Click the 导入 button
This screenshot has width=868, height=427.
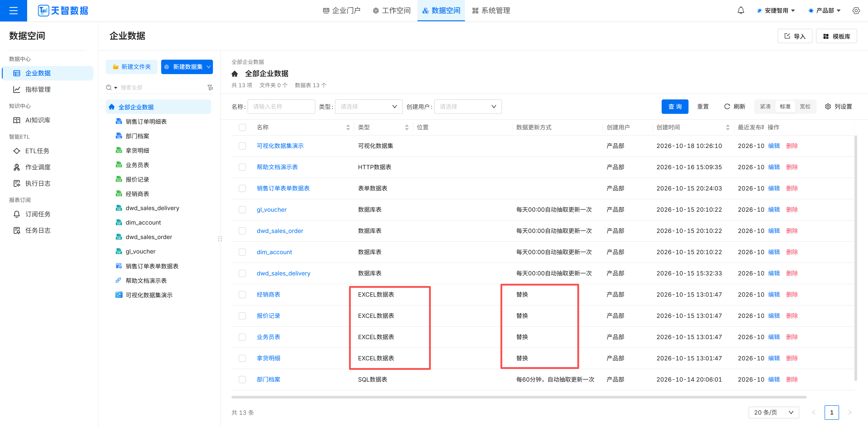(x=795, y=36)
